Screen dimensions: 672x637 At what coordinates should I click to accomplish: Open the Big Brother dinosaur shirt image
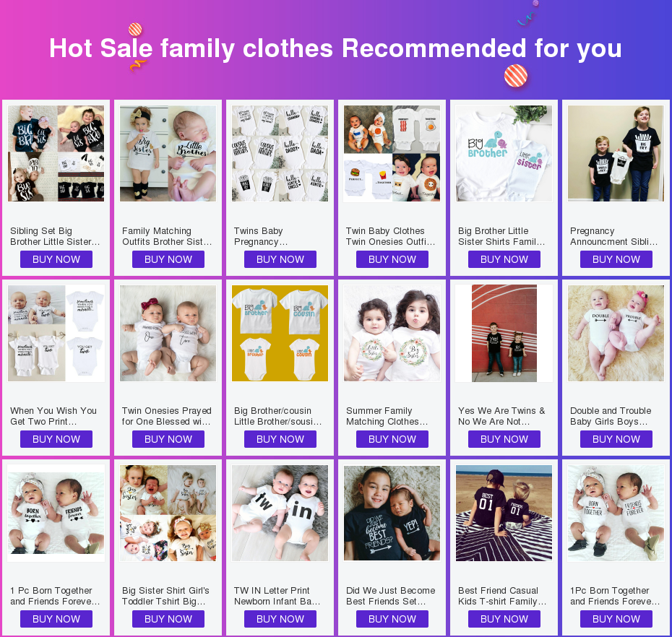pyautogui.click(x=504, y=153)
